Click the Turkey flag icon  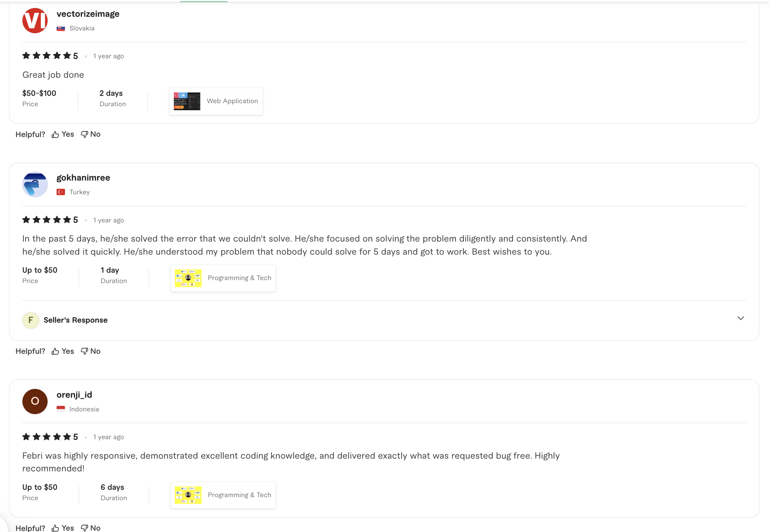coord(61,192)
